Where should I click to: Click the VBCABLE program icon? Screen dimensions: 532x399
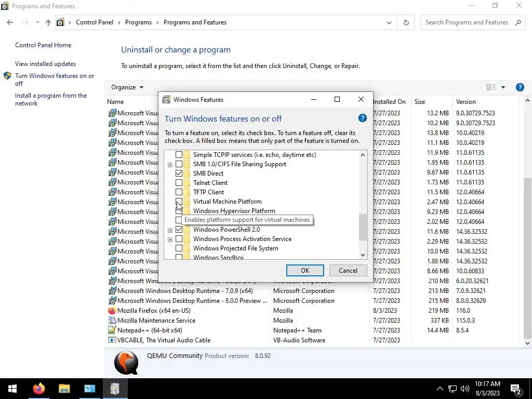[x=112, y=340]
